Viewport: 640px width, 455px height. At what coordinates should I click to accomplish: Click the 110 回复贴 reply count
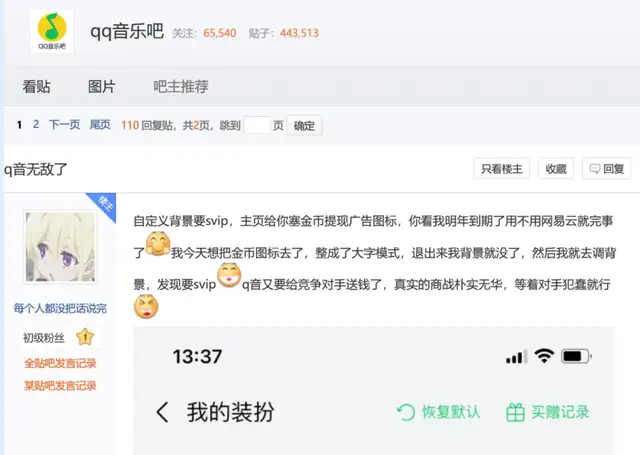point(147,125)
